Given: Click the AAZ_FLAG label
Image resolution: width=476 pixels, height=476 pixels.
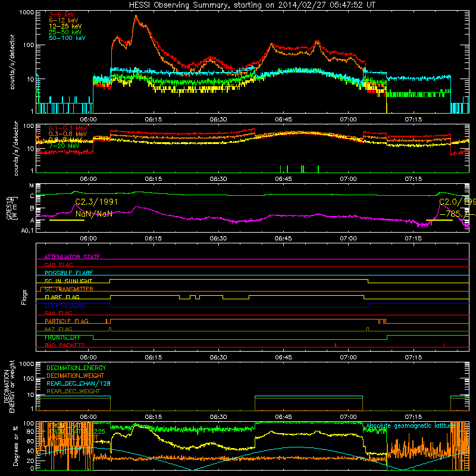Looking at the screenshot, I should click(x=58, y=329).
